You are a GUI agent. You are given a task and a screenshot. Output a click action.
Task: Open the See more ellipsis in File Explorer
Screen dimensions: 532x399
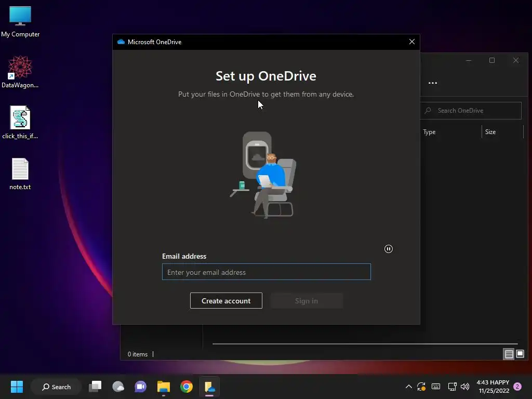coord(433,83)
